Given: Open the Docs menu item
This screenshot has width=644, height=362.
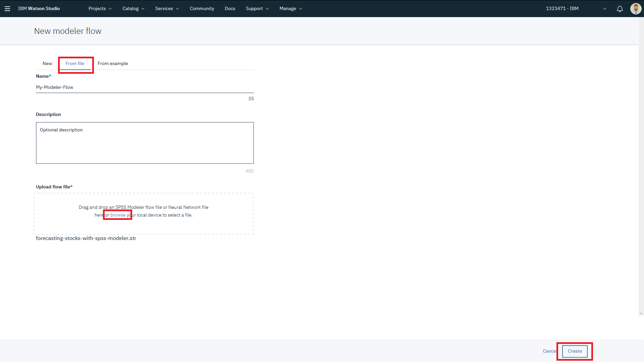Looking at the screenshot, I should tap(230, 9).
